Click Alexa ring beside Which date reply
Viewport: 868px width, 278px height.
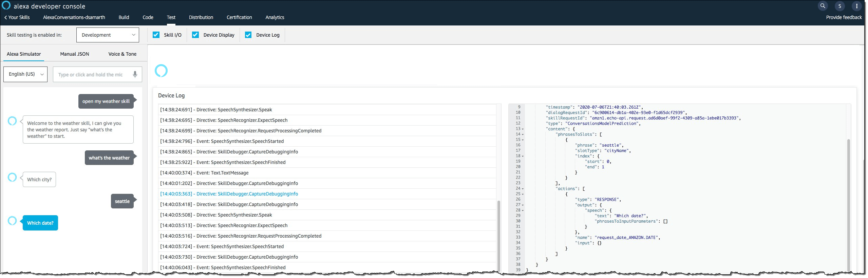12,221
